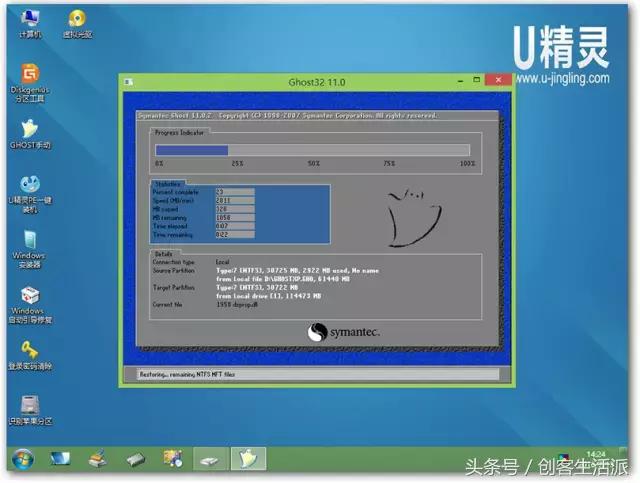The height and width of the screenshot is (483, 640).
Task: Maximize the Ghost32 window
Action: 476,80
